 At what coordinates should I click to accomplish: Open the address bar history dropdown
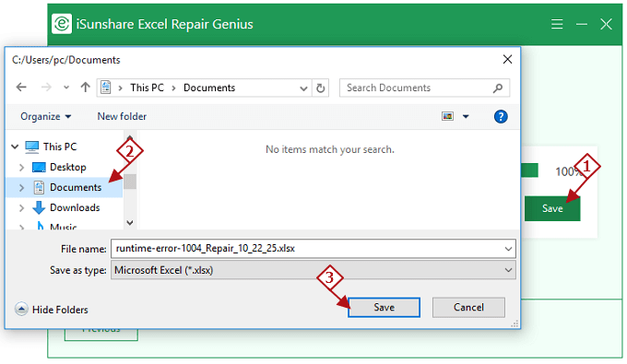(303, 88)
